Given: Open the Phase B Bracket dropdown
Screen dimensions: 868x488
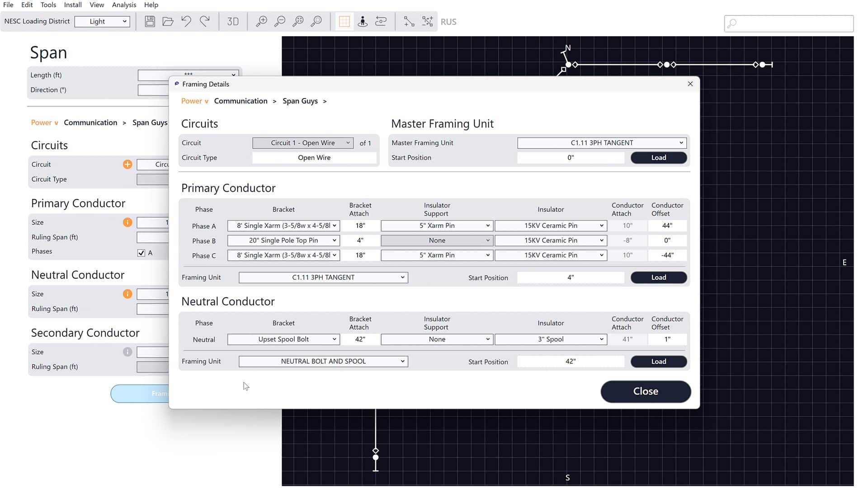Looking at the screenshot, I should [283, 240].
